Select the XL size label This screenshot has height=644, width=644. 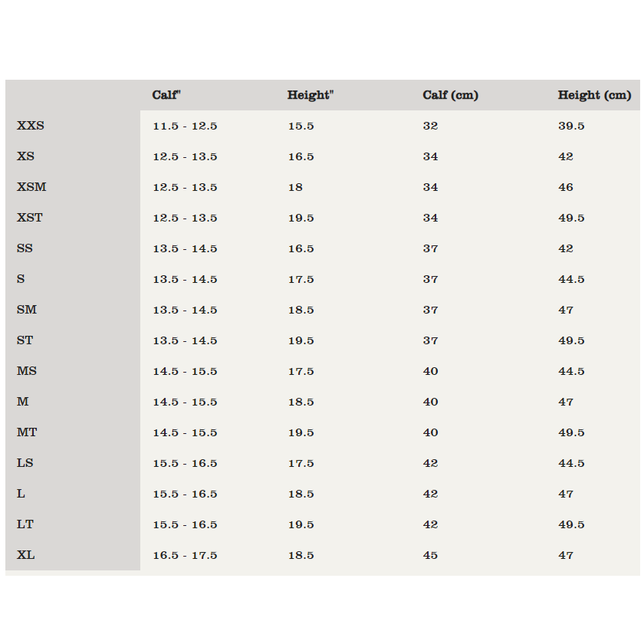pyautogui.click(x=25, y=555)
